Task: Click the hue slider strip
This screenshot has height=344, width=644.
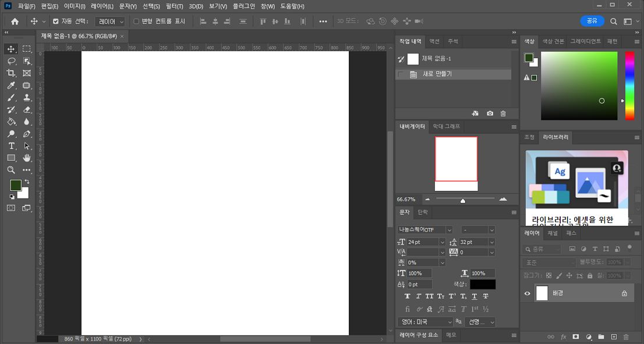Action: [629, 86]
